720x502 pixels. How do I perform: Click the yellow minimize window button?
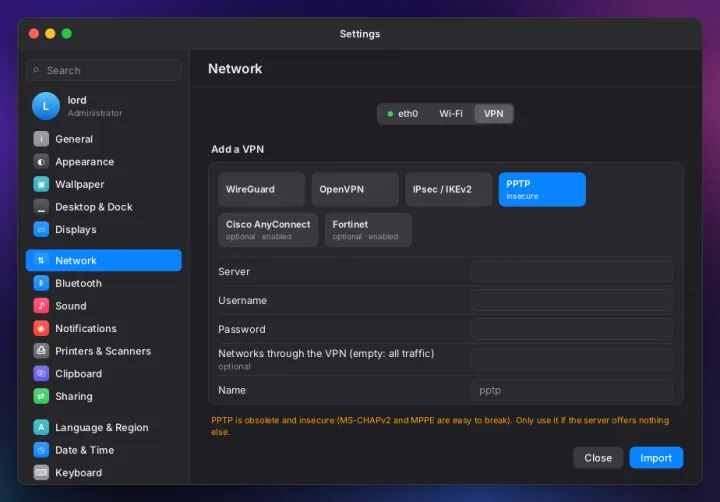pyautogui.click(x=50, y=34)
